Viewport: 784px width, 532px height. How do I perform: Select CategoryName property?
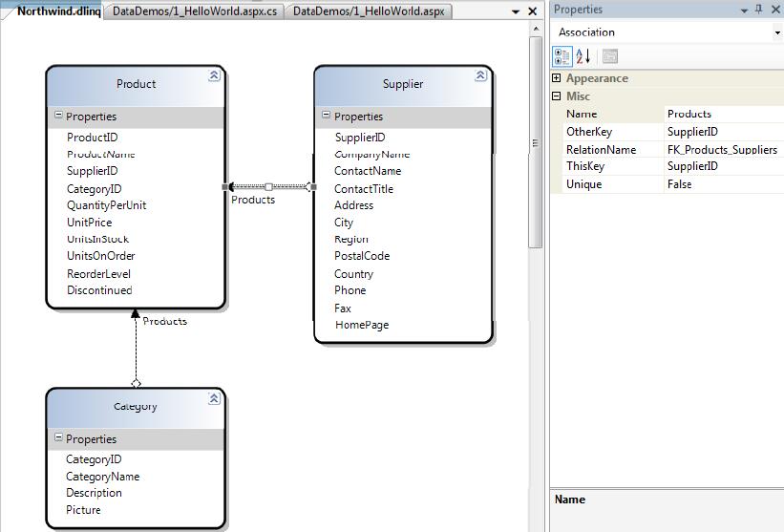pos(102,477)
